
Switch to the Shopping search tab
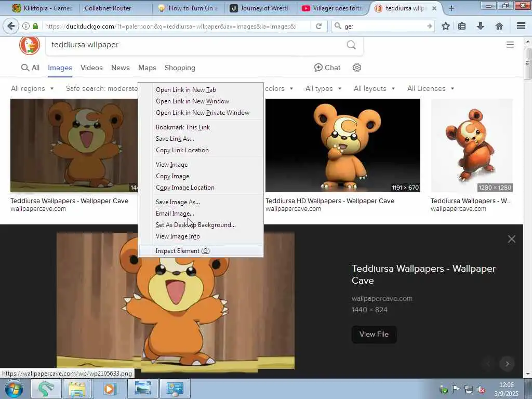[180, 68]
